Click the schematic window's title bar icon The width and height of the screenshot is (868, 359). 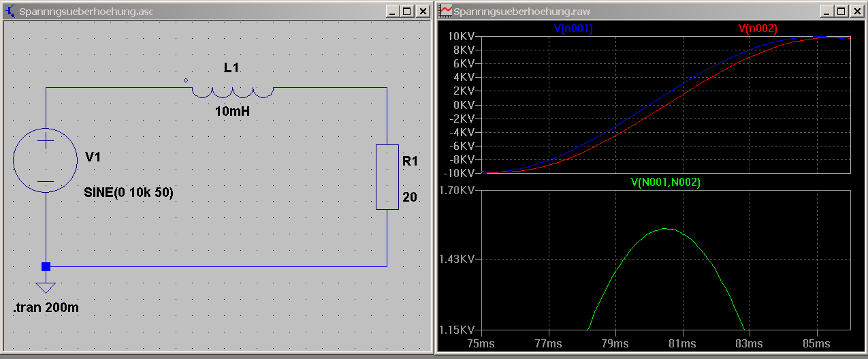11,11
